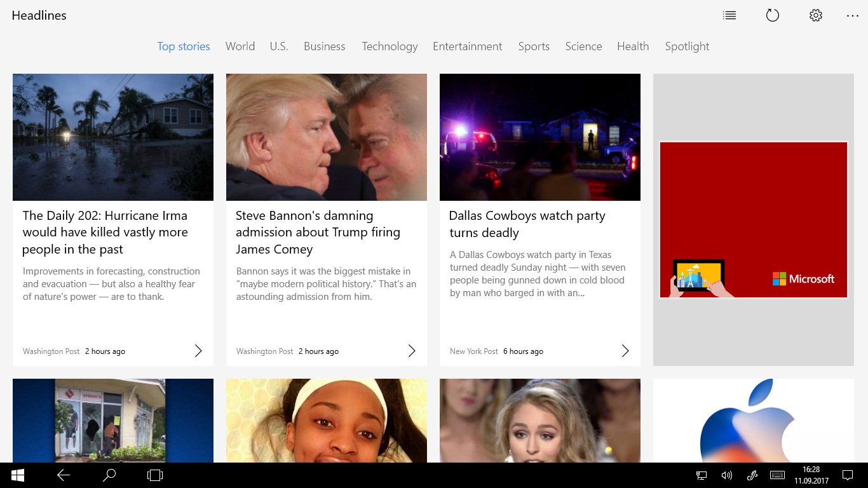
Task: Open the touch keyboard icon
Action: point(777,475)
